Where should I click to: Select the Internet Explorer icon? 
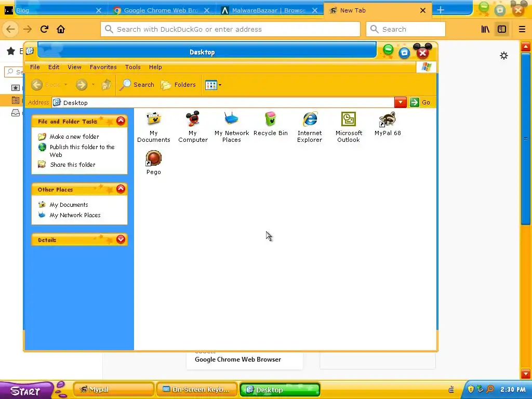310,127
